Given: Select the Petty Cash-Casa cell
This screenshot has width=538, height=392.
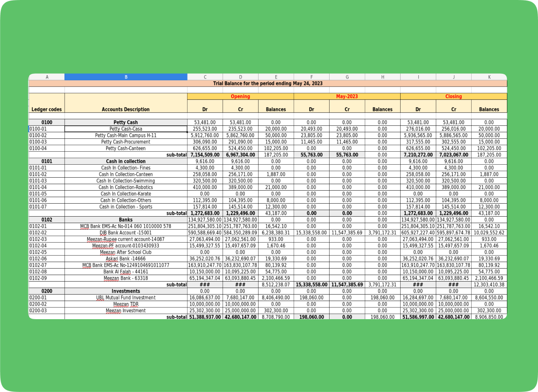Looking at the screenshot, I should click(126, 129).
